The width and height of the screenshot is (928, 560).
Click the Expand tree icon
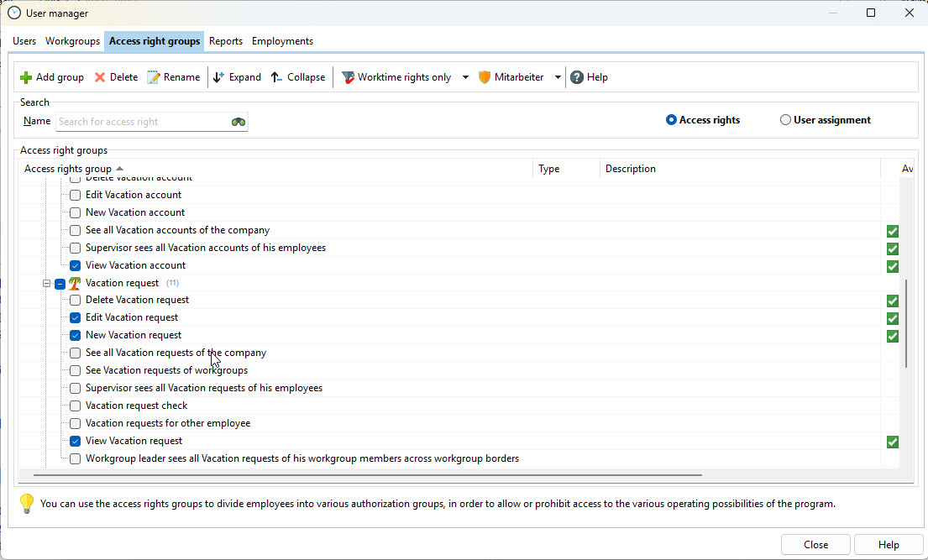tap(219, 77)
